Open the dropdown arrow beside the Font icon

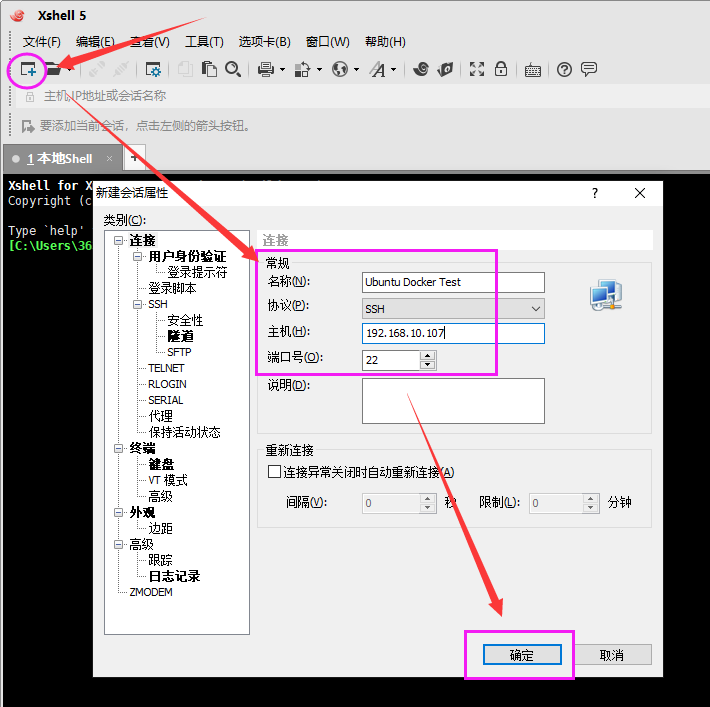pyautogui.click(x=393, y=70)
